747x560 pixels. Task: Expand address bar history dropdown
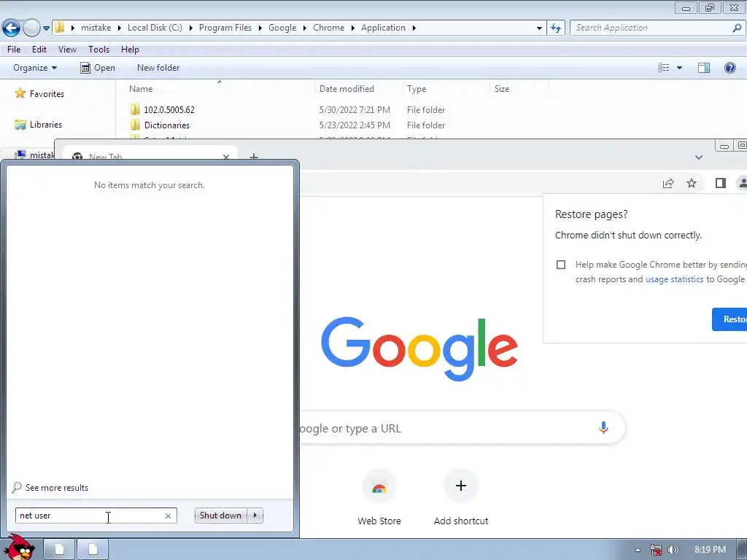pos(539,28)
